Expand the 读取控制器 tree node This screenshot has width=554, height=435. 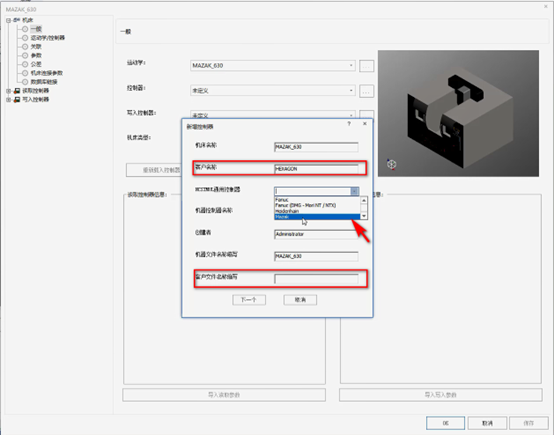click(8, 91)
